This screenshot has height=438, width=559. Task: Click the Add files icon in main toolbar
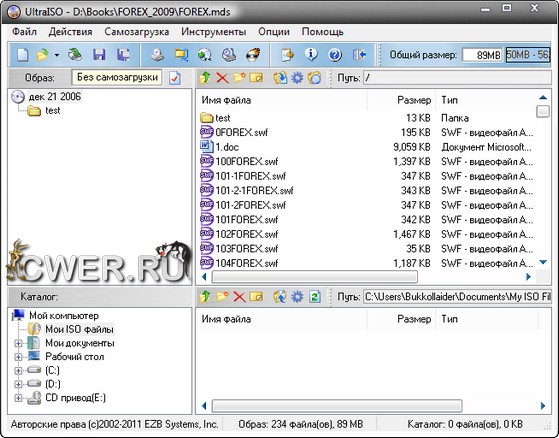tap(287, 55)
